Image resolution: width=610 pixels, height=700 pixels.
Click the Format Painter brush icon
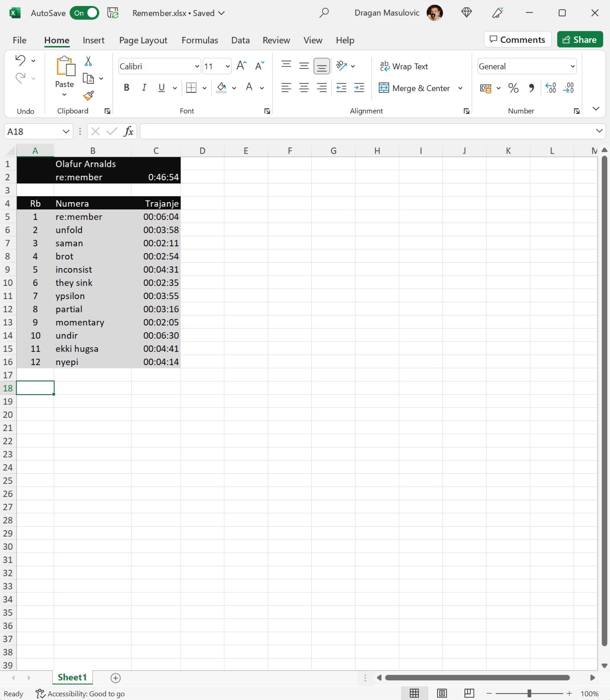pyautogui.click(x=88, y=96)
